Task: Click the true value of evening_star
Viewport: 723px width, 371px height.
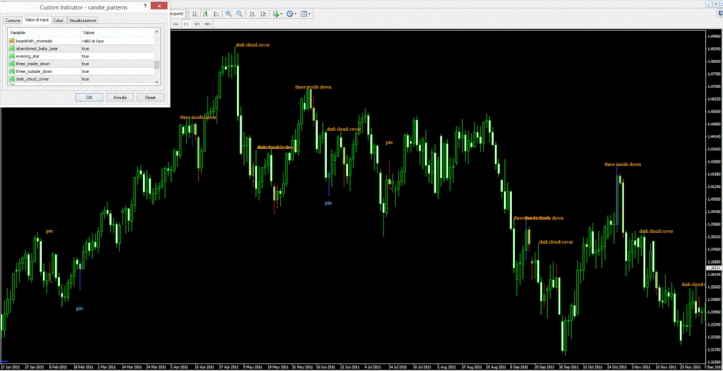Action: pos(117,56)
